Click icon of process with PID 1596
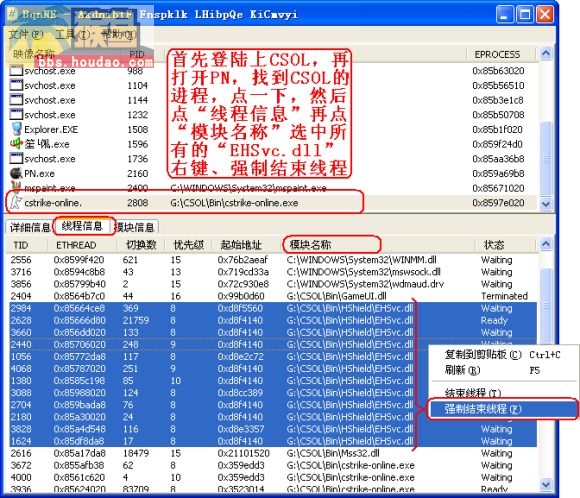The height and width of the screenshot is (498, 580). pyautogui.click(x=16, y=144)
